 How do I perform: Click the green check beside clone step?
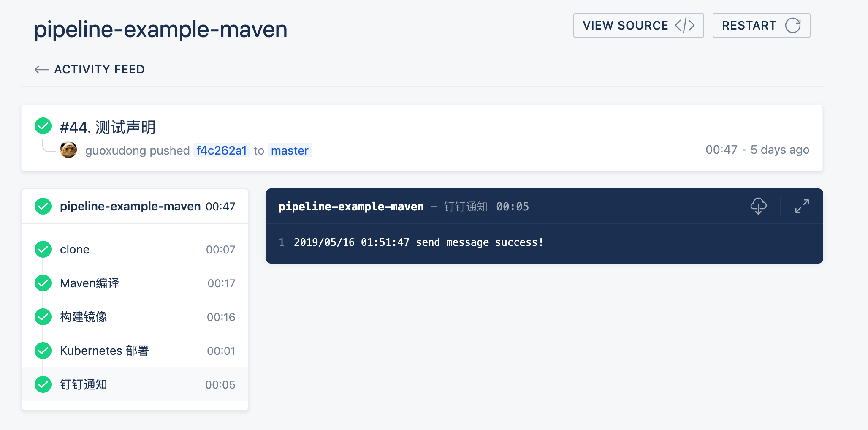tap(43, 249)
